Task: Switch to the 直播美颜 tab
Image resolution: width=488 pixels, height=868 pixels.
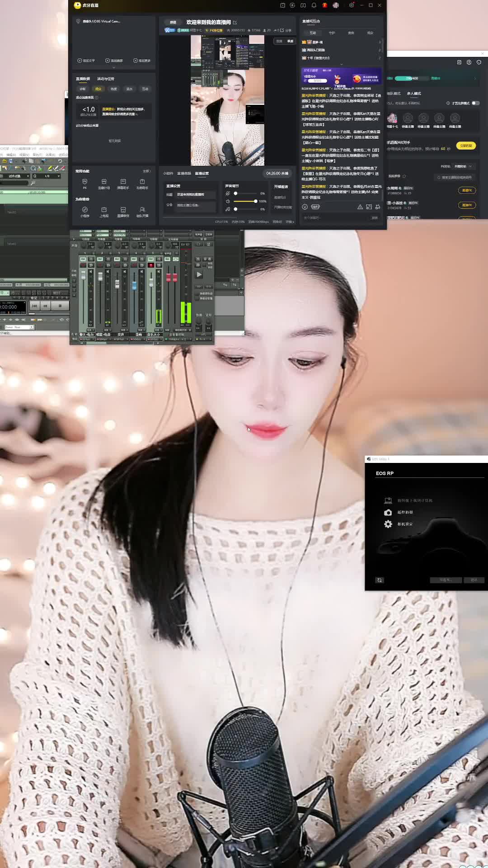Action: coord(184,174)
